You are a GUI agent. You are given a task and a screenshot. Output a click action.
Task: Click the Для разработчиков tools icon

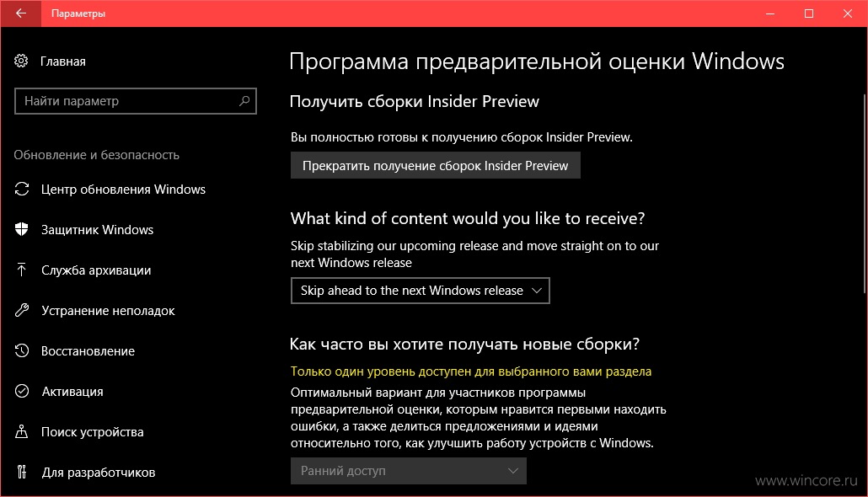click(x=22, y=472)
